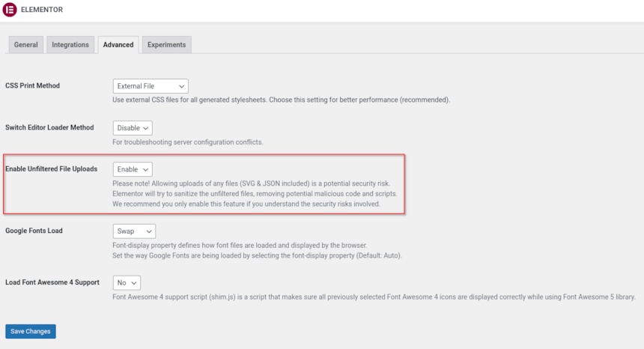Click the 'Set the way Google Fonts' line
The image size is (644, 349).
point(257,255)
